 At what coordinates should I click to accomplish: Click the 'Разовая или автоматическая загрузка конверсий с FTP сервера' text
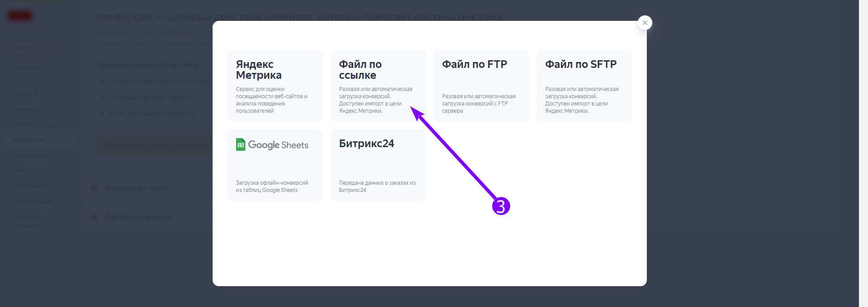tap(479, 104)
